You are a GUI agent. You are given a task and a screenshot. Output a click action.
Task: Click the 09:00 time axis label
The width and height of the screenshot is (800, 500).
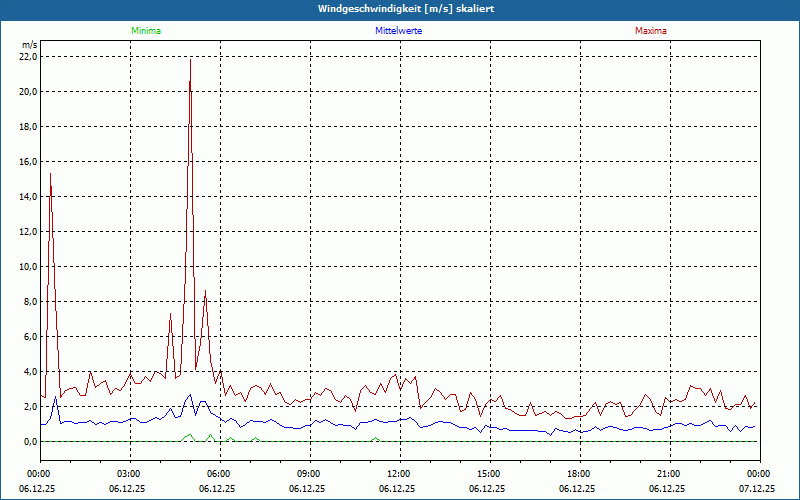(x=310, y=474)
